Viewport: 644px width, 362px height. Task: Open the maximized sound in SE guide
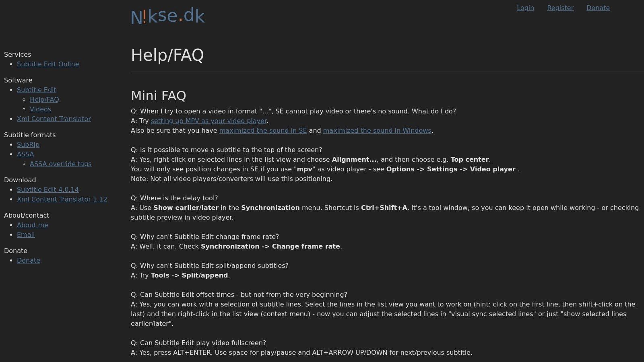click(x=263, y=130)
